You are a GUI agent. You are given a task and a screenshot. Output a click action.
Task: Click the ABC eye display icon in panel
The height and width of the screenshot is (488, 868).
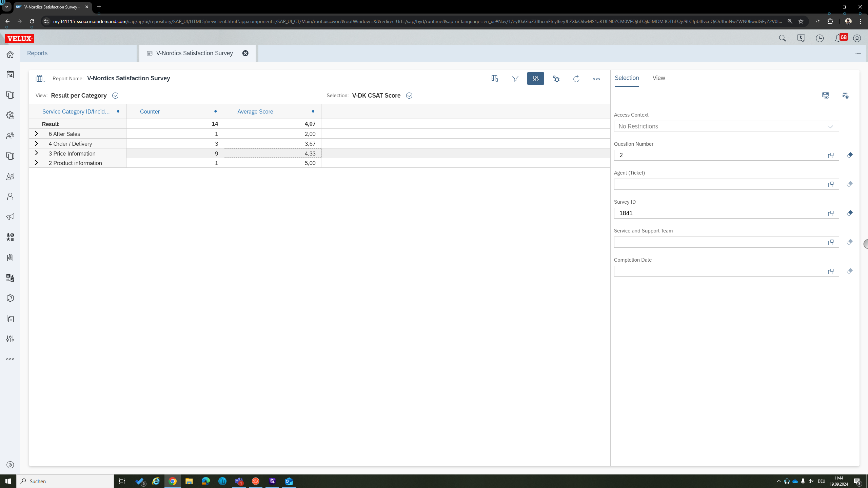click(x=846, y=96)
